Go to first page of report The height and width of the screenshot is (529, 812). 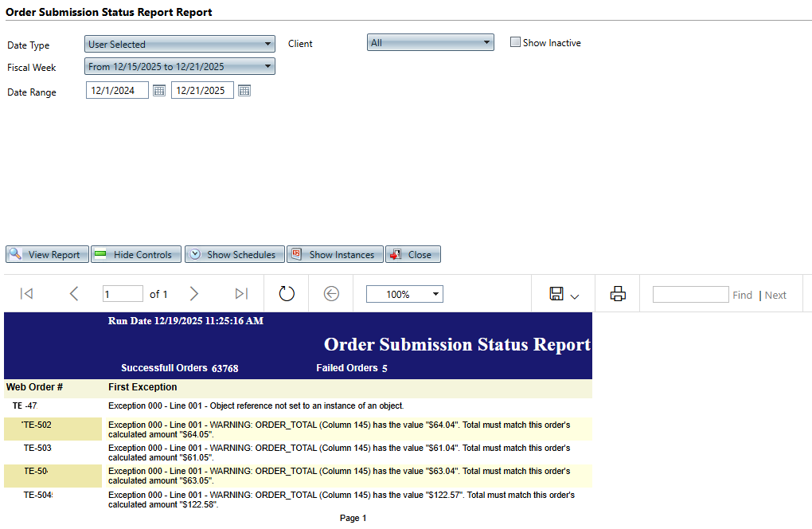pyautogui.click(x=26, y=294)
